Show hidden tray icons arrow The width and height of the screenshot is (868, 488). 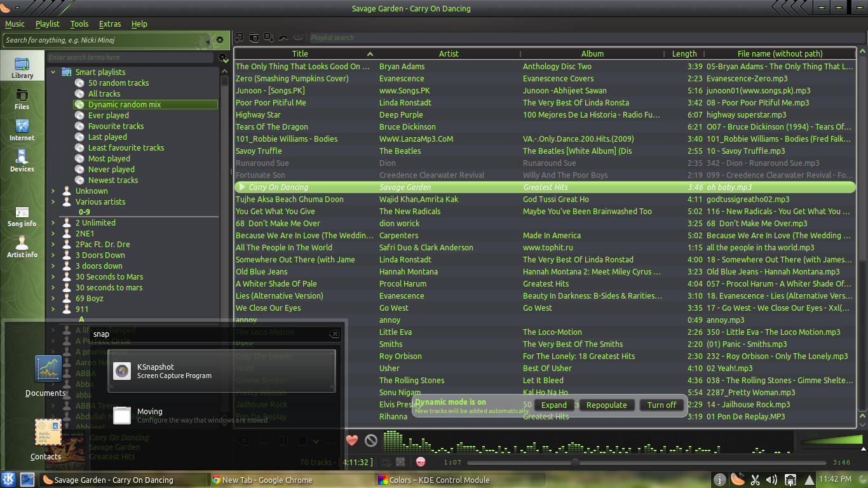pos(809,480)
